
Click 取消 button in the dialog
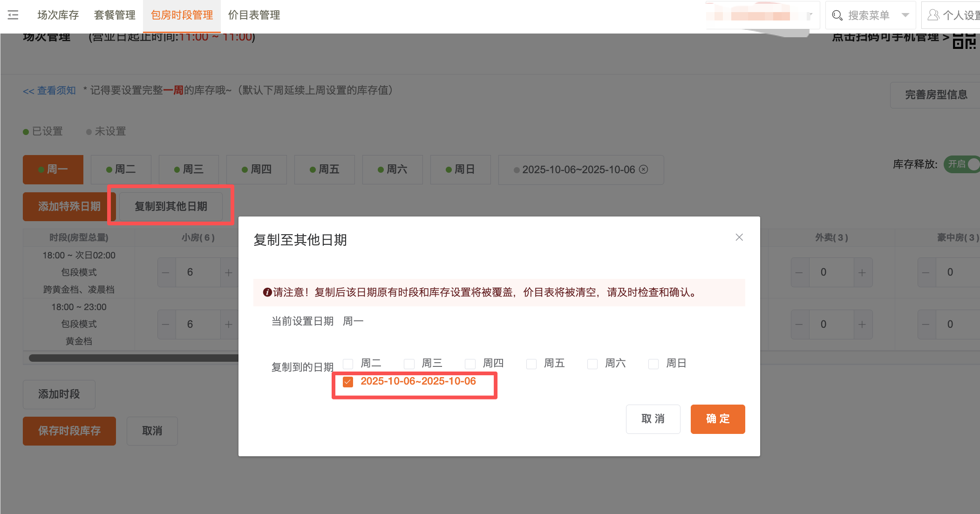point(653,419)
